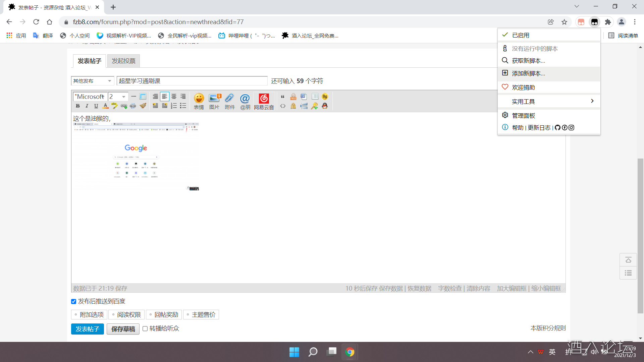This screenshot has height=362, width=644.
Task: Click the insert code angle-brackets icon
Action: 283,106
